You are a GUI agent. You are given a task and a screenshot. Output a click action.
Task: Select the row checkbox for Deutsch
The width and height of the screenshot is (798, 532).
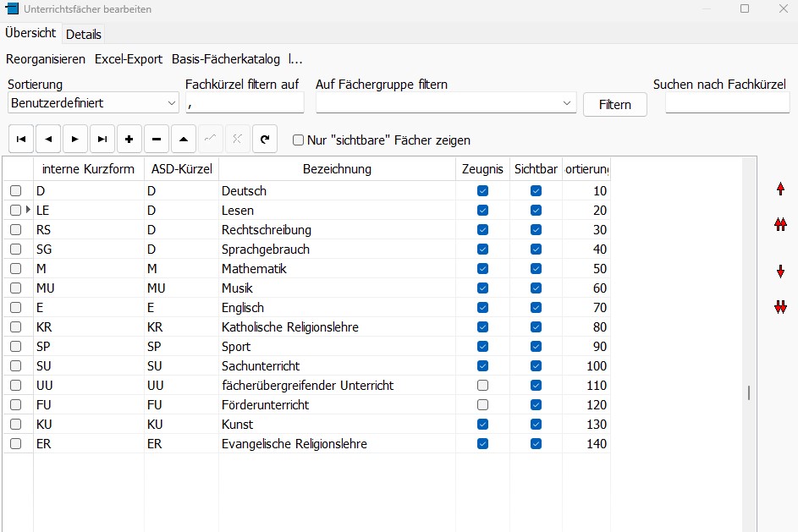16,191
